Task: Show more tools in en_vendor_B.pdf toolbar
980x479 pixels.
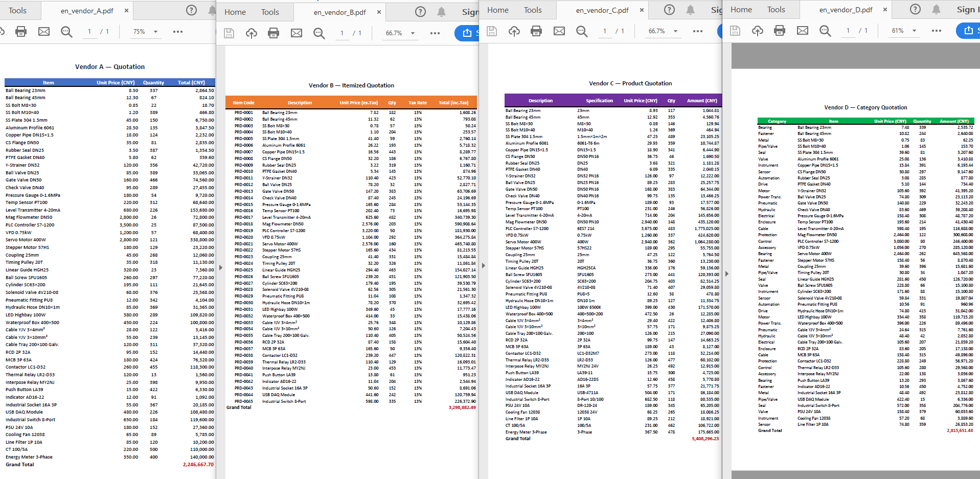Action: (x=435, y=33)
